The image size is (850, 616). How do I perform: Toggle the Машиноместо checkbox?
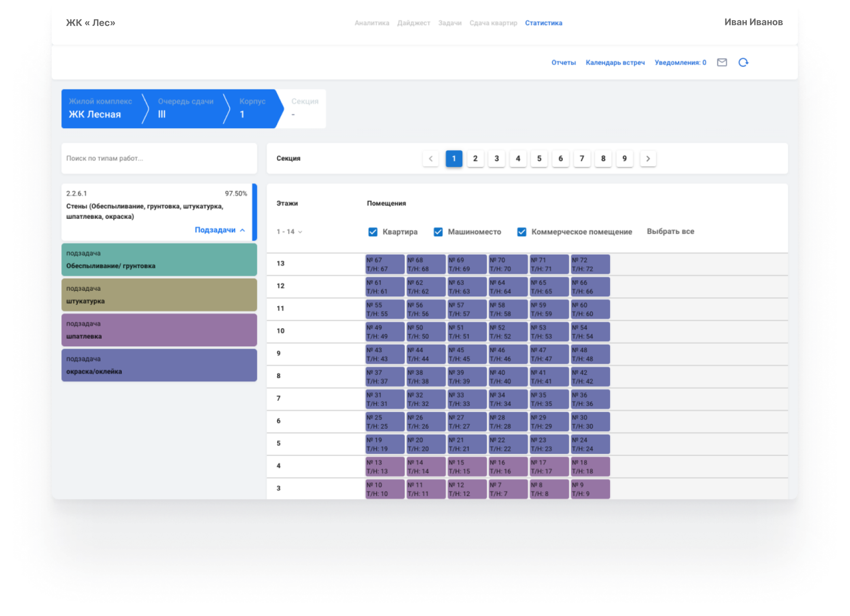(x=438, y=232)
